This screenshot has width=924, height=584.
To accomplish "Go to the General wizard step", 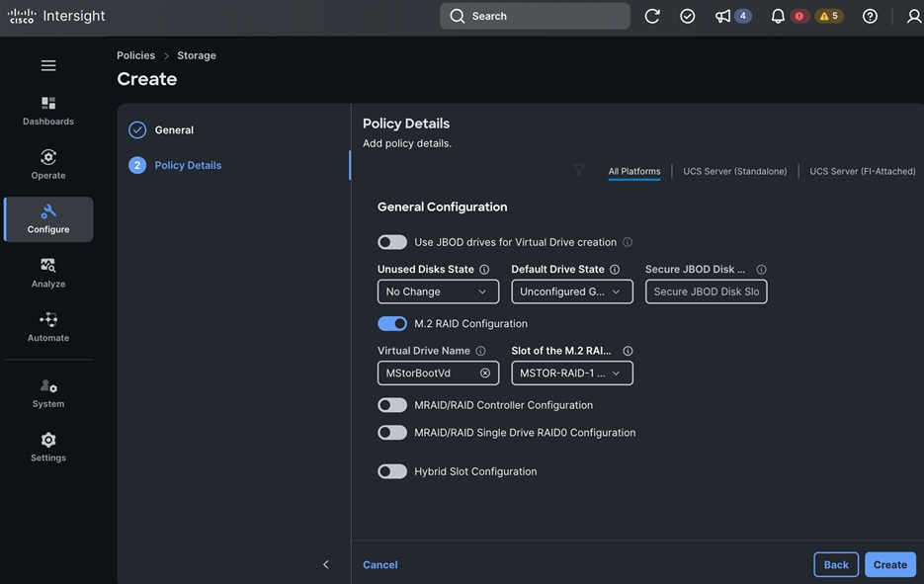I will click(x=174, y=129).
